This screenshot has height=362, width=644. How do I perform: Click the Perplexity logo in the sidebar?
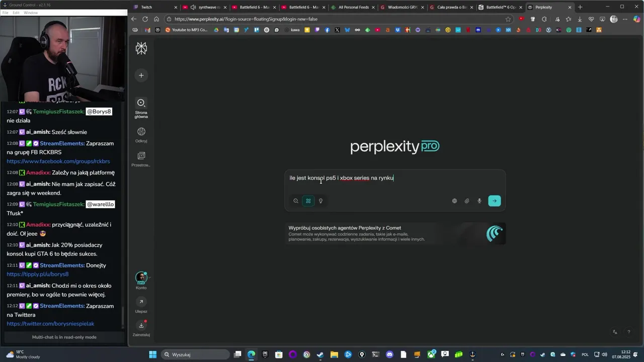tap(141, 48)
